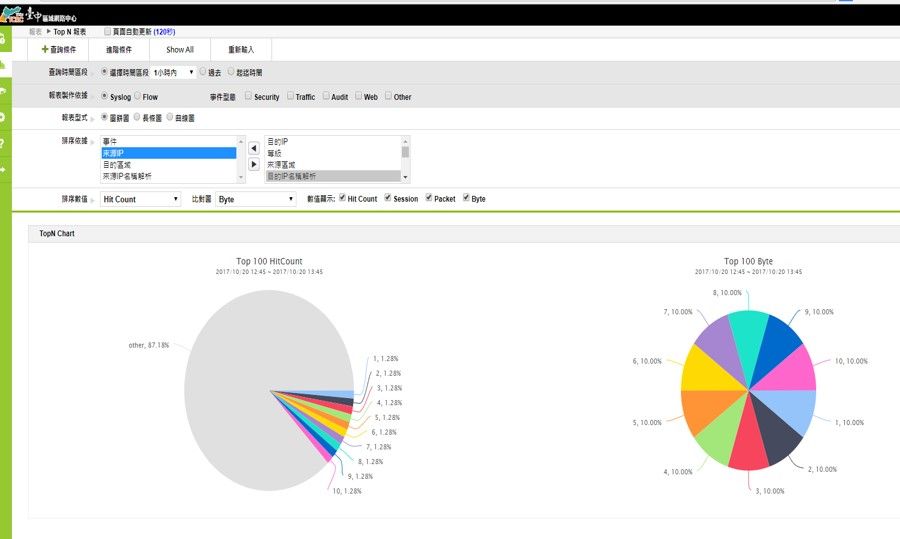The image size is (900, 539).
Task: Click the site logo in the black header
Action: click(39, 14)
